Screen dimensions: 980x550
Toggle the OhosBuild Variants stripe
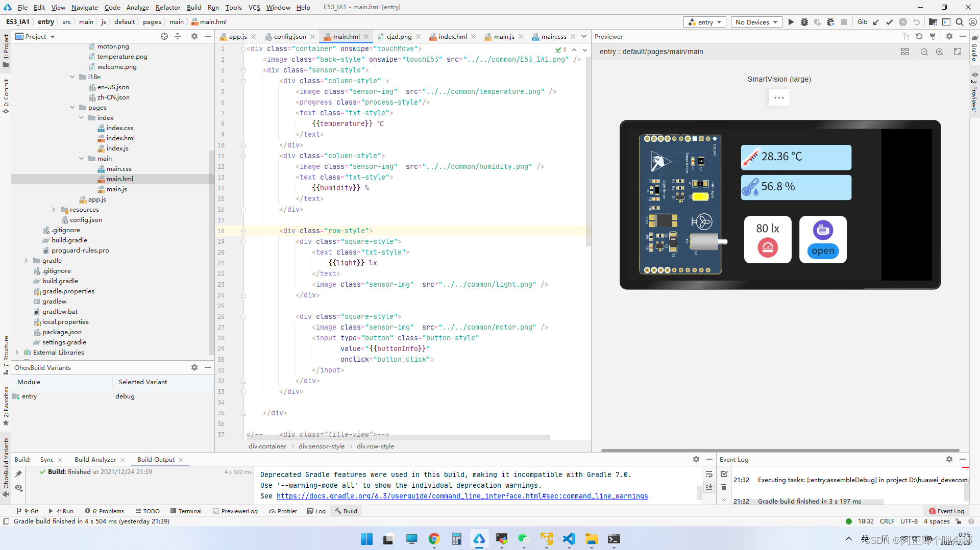[x=6, y=467]
